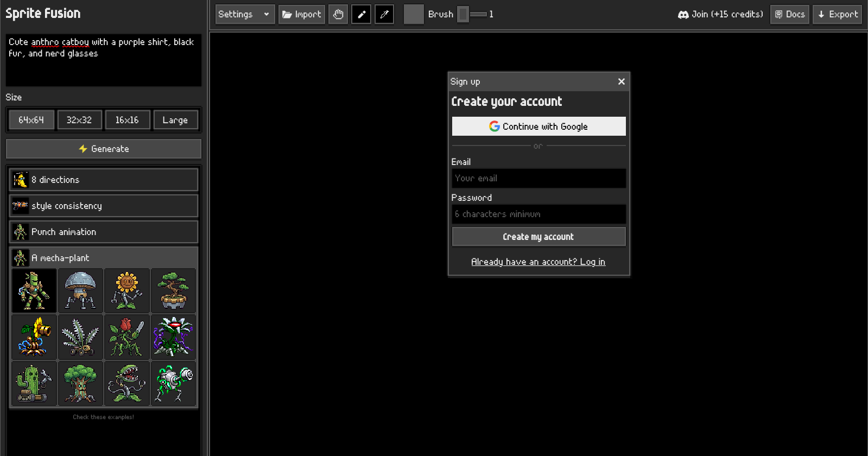Viewport: 868px width, 456px height.
Task: Click the Import button
Action: pyautogui.click(x=302, y=14)
